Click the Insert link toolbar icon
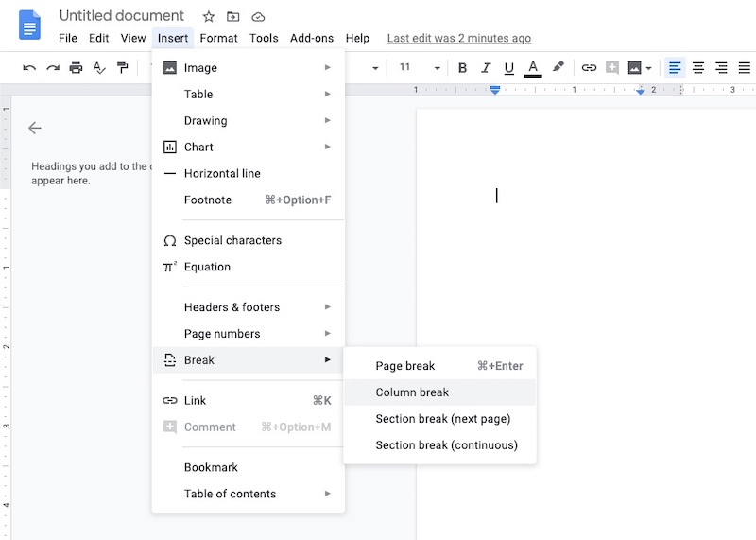Viewport: 756px width, 540px height. [589, 67]
